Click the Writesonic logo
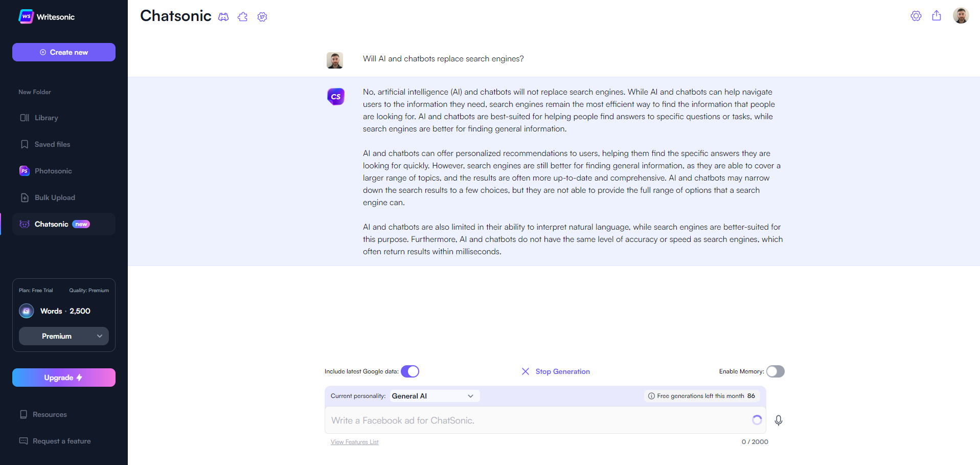This screenshot has width=980, height=465. point(47,16)
